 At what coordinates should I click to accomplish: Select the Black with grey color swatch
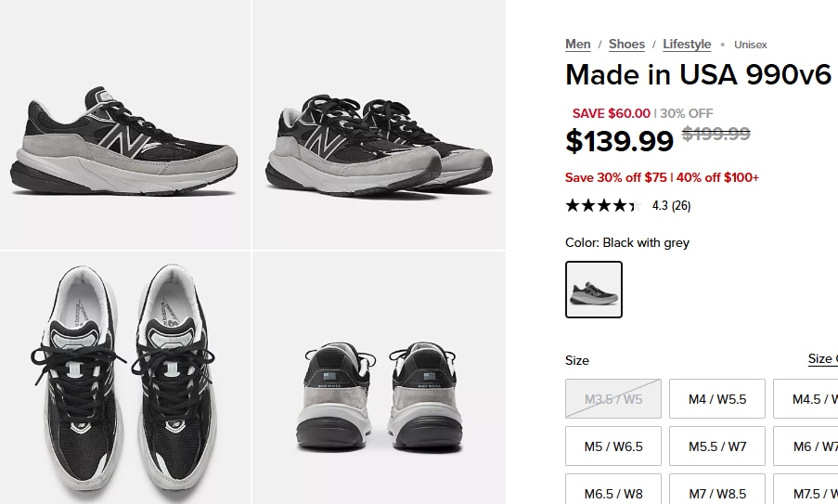point(594,290)
